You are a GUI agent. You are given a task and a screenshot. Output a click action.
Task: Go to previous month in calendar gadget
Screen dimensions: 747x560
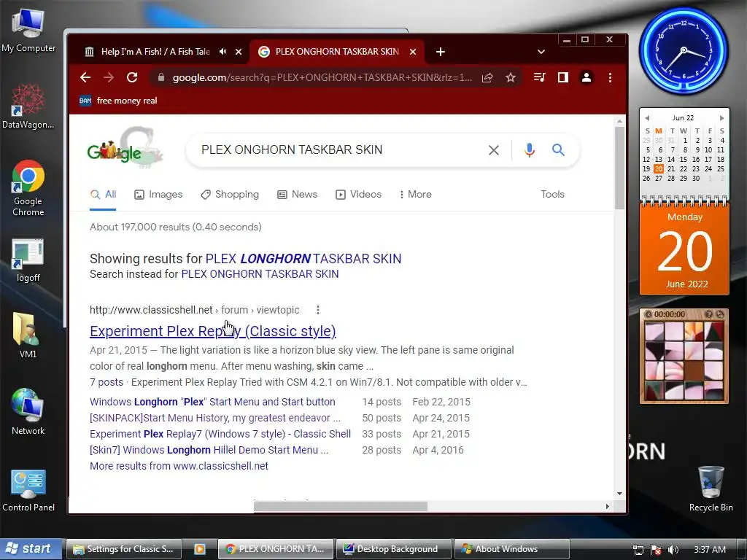tap(647, 118)
